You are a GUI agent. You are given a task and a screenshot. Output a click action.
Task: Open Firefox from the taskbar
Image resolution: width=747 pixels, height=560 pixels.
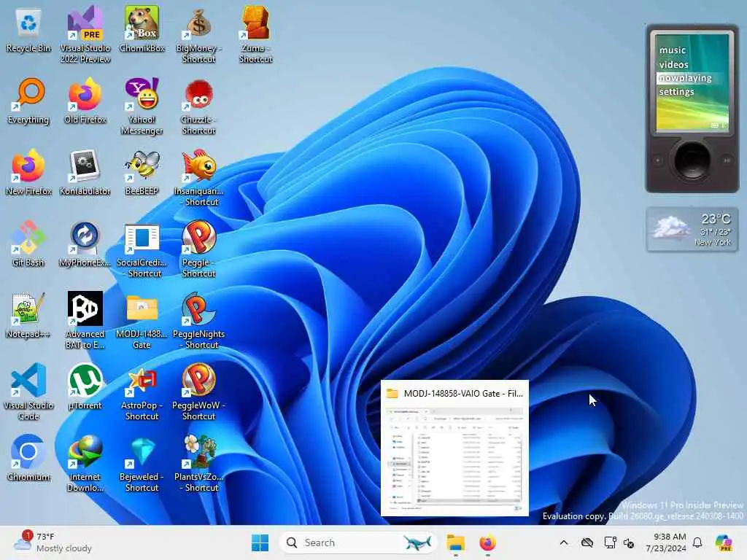(487, 542)
